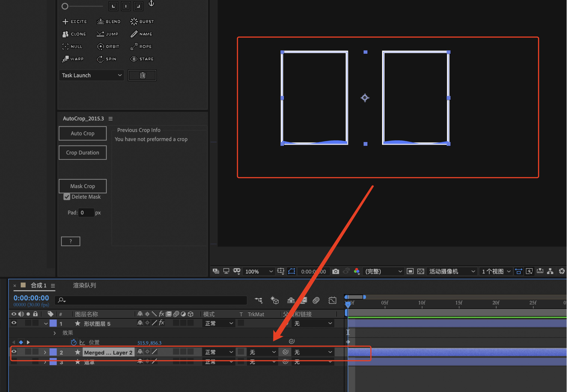Click the WARP tool icon
Screen dimensions: 567x392
pyautogui.click(x=66, y=59)
